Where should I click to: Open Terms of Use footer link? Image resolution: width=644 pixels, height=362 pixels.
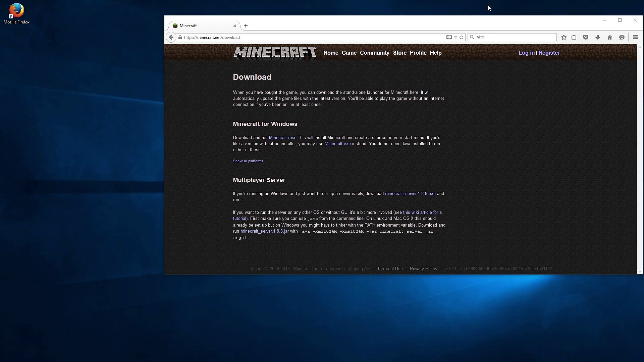(390, 269)
